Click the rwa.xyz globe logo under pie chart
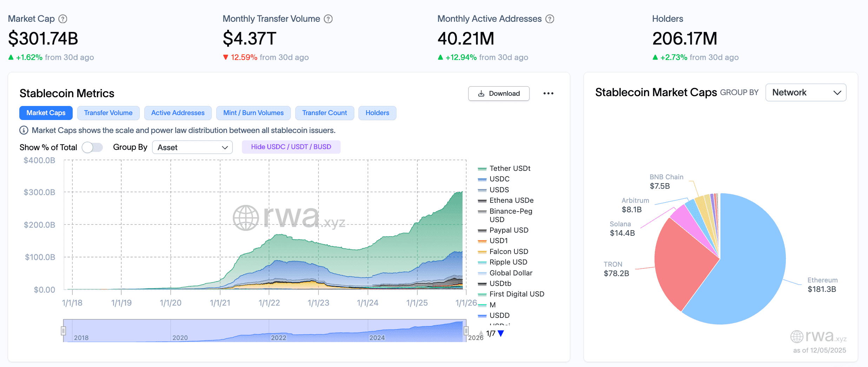 point(797,337)
